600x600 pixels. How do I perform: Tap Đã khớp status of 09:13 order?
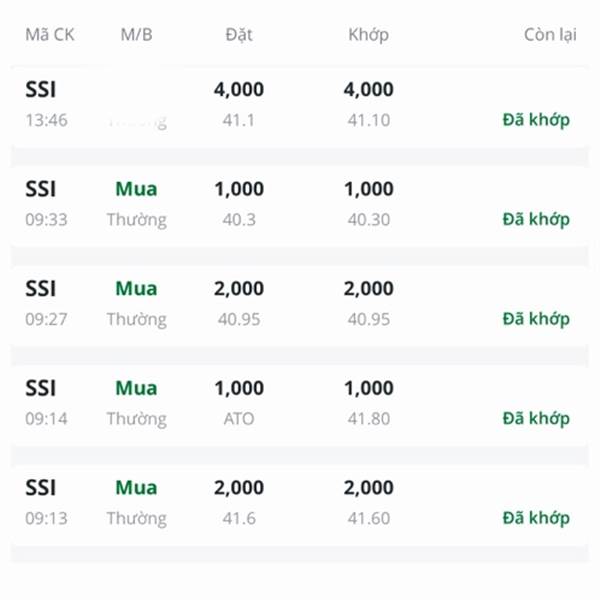pos(536,518)
